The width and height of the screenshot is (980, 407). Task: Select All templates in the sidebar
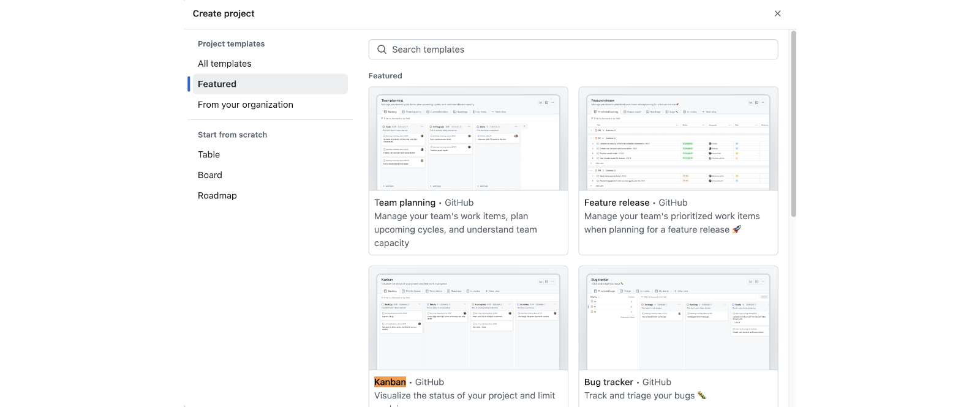point(224,64)
